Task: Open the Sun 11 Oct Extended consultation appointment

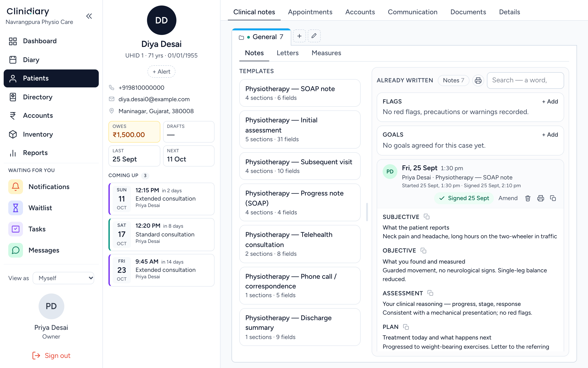Action: (161, 199)
